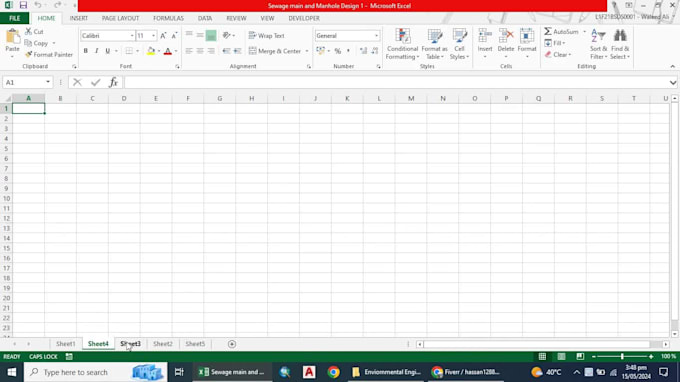This screenshot has width=680, height=382.
Task: Save workbook via quick access toolbar
Action: tap(23, 5)
